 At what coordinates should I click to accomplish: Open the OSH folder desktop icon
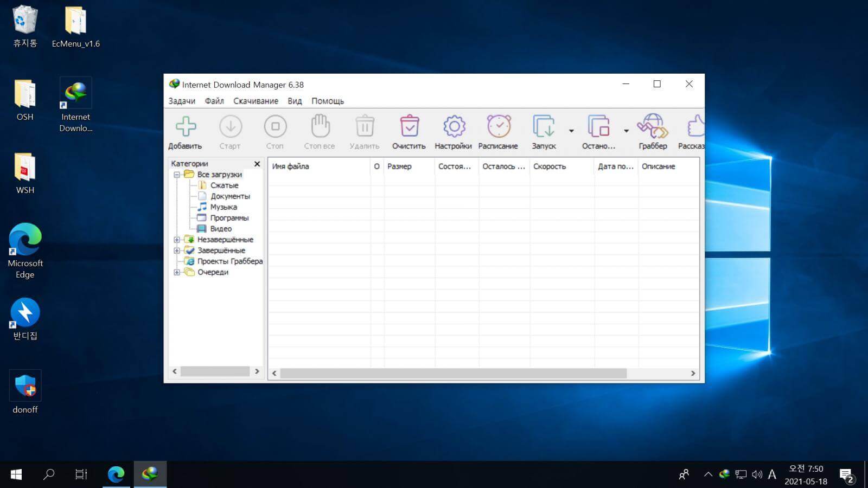25,100
